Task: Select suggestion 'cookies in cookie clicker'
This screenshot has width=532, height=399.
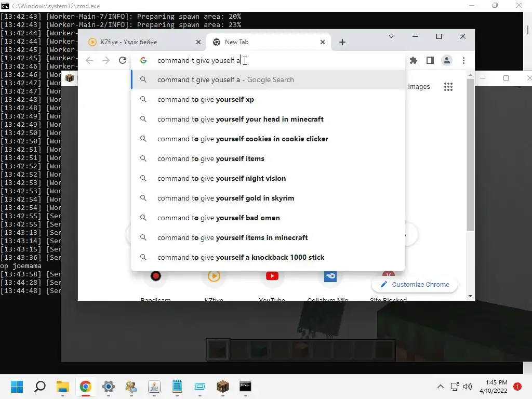Action: (x=268, y=139)
